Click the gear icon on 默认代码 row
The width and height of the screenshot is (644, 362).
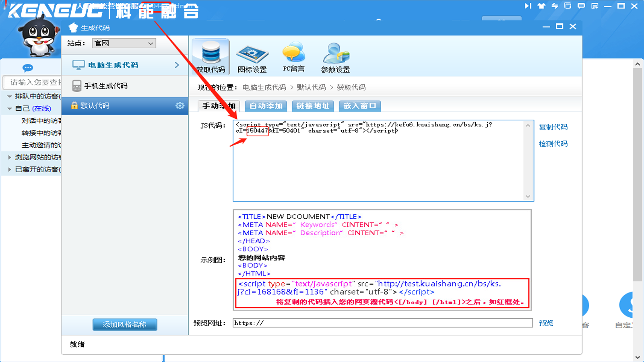(180, 105)
